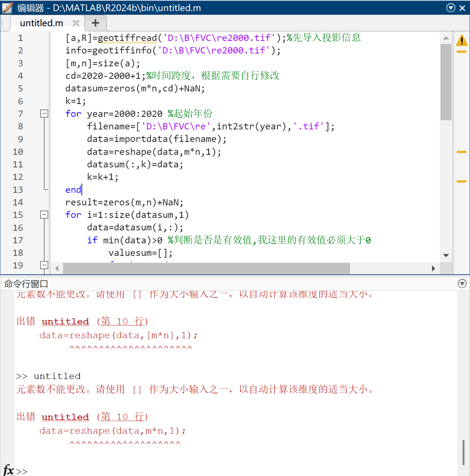Click the editor vertical scroll up arrow

446,38
